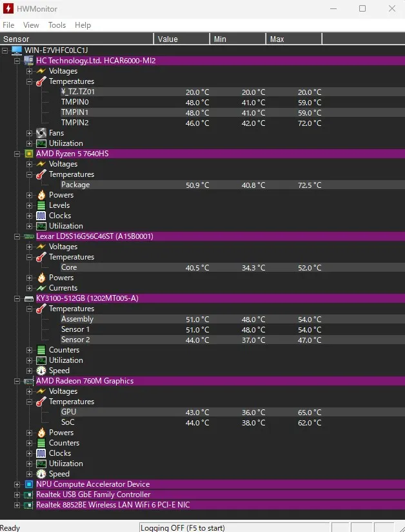Click the drive icon beside KY3100-512GB
The image size is (405, 532).
coord(29,298)
